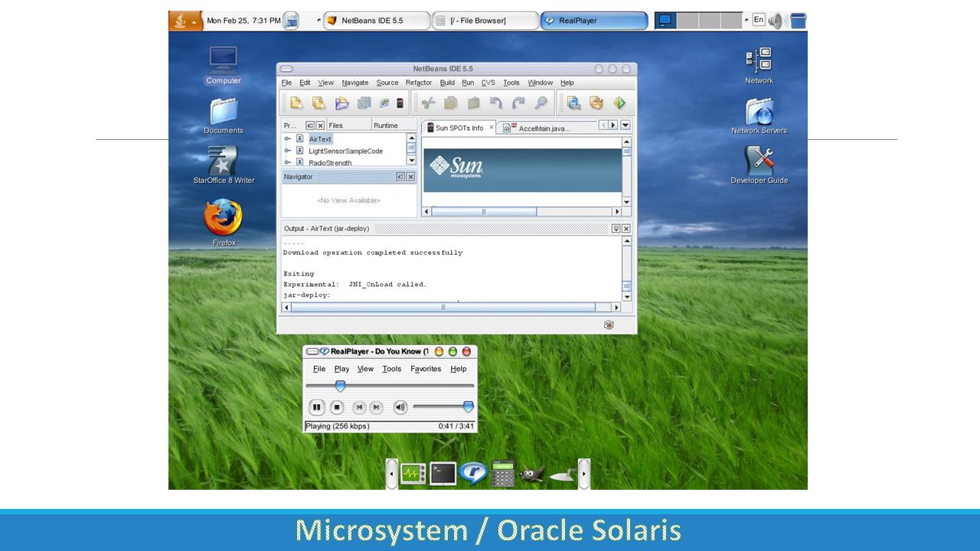Screen dimensions: 980x551
Task: Click the green Run Main Project icon
Action: pos(619,103)
